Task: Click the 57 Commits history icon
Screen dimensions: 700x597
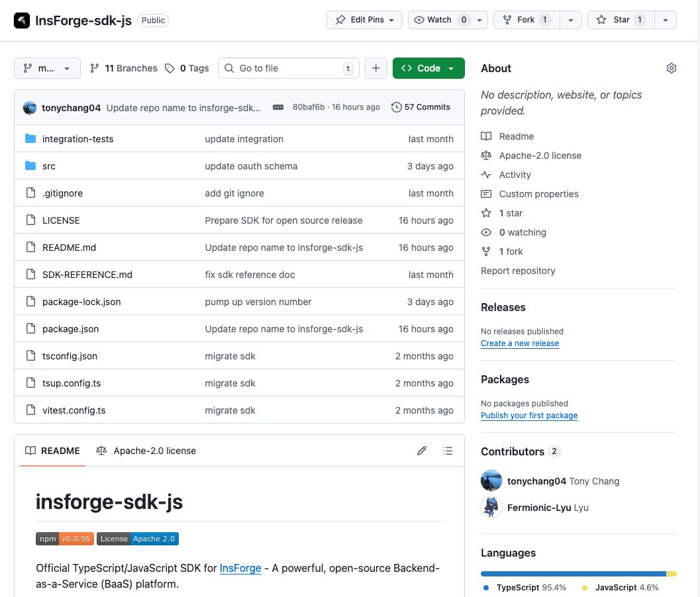Action: click(396, 107)
